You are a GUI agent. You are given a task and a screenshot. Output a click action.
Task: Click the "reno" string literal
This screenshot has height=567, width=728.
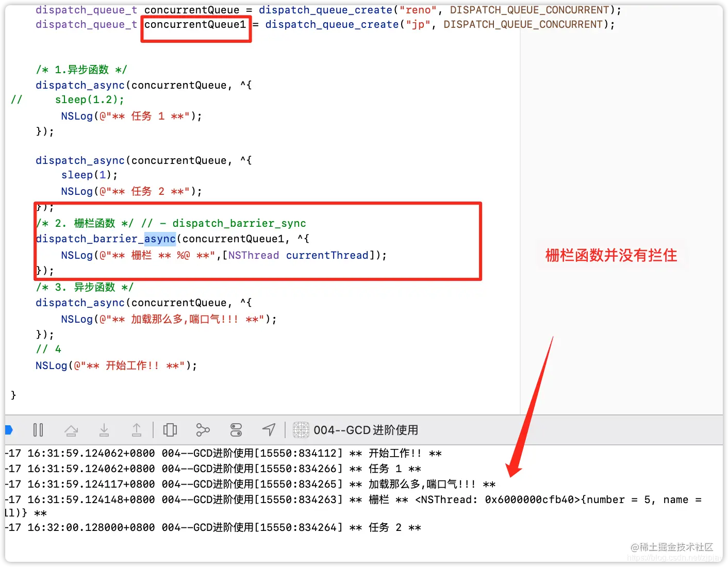pyautogui.click(x=418, y=10)
